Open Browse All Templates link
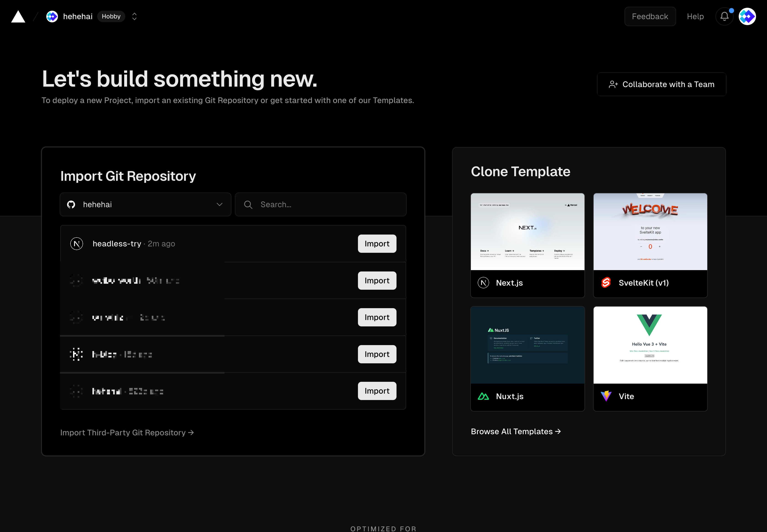 coord(516,431)
